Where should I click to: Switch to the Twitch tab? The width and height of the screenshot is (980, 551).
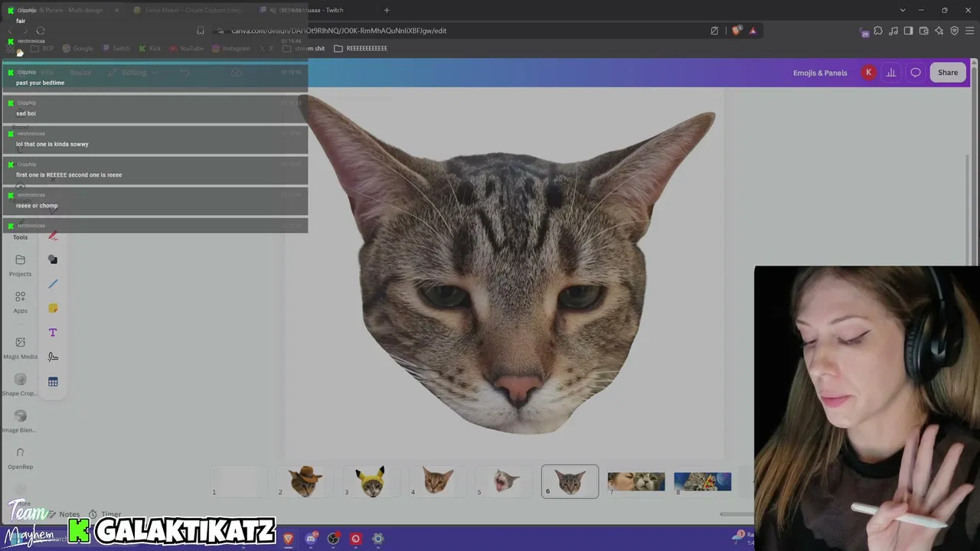314,10
